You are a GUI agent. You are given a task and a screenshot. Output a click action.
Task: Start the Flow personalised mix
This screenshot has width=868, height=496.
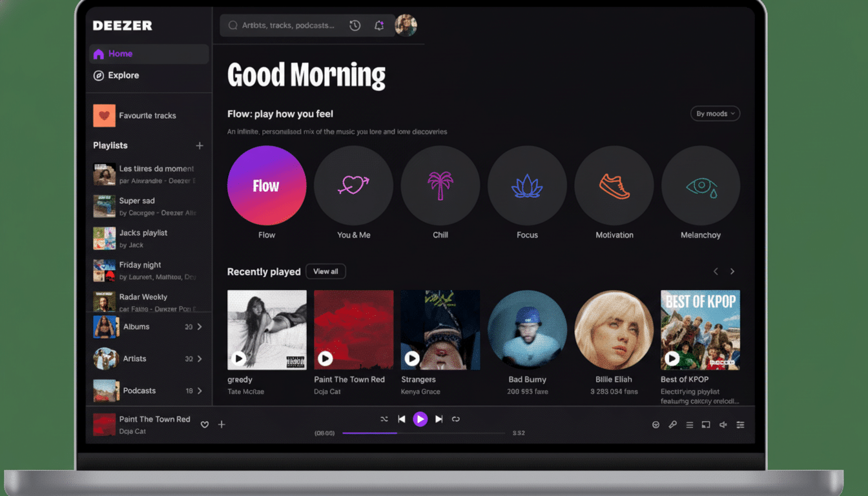(267, 185)
